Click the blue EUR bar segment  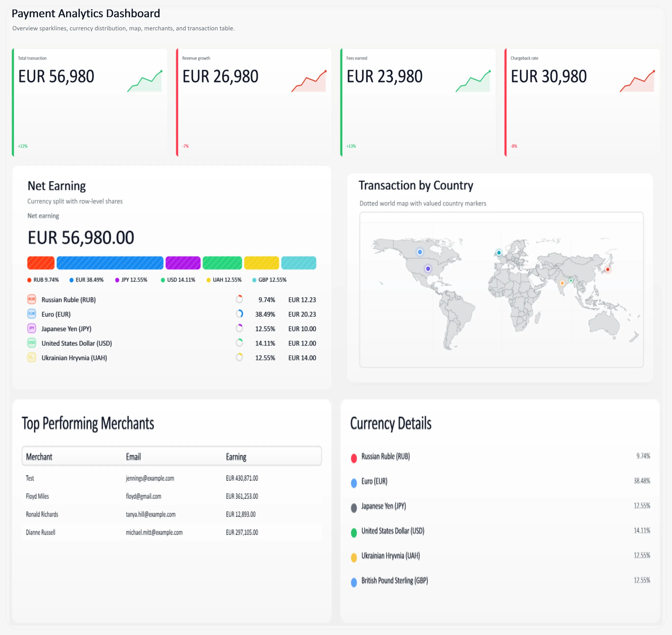coord(110,263)
